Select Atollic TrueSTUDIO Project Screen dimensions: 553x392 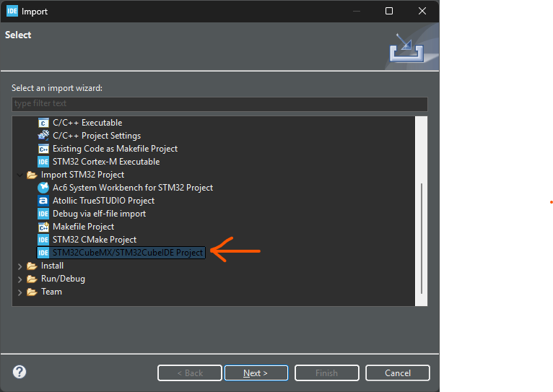point(103,201)
